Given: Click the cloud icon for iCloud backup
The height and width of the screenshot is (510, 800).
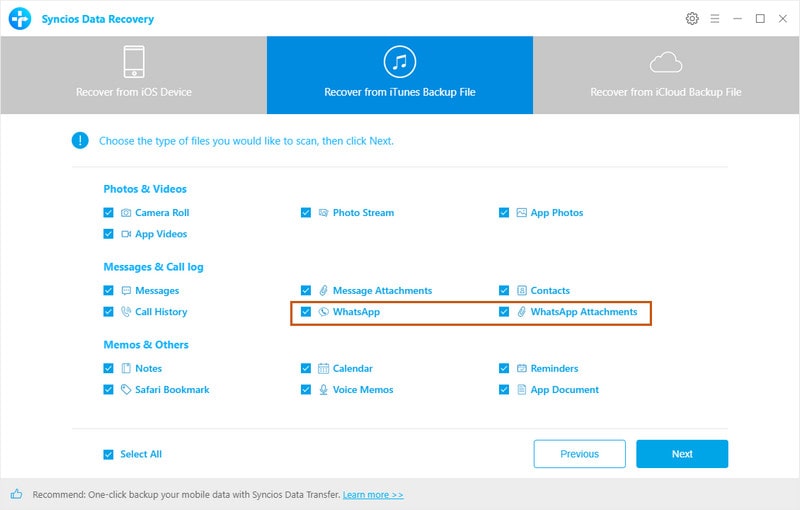Looking at the screenshot, I should 666,63.
